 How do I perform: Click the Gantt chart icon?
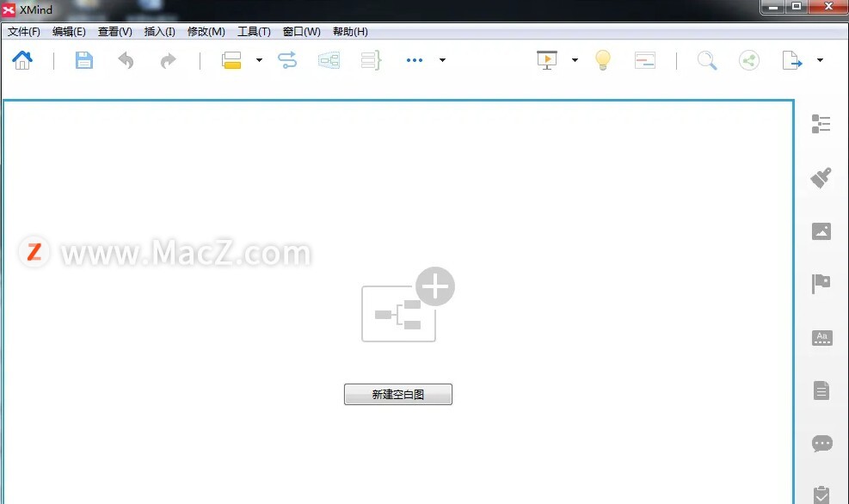coord(645,60)
